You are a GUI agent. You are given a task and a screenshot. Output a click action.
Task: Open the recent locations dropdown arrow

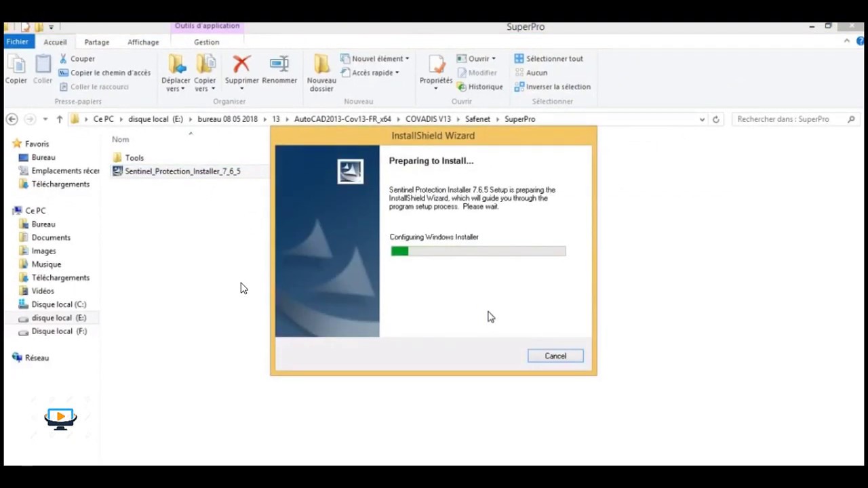pos(45,119)
